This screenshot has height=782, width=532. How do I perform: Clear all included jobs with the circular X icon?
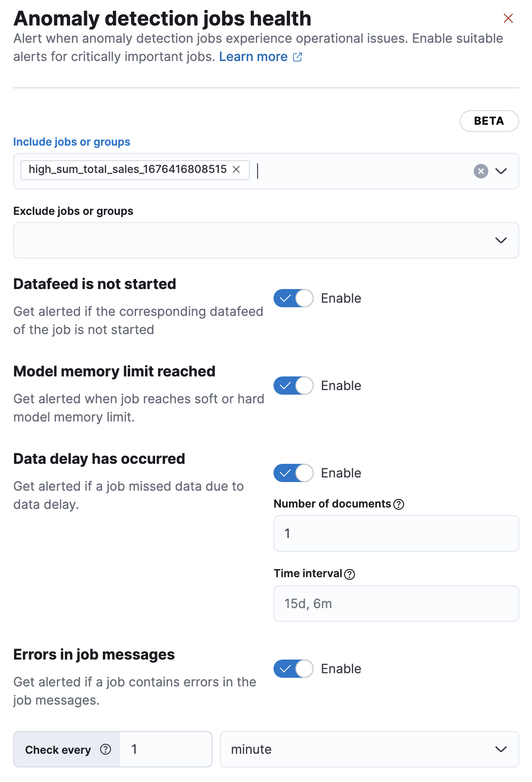(x=481, y=171)
